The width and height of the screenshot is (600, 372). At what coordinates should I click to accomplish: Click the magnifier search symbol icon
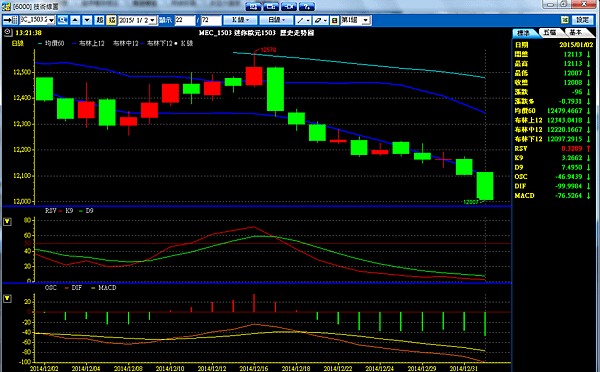pos(63,20)
